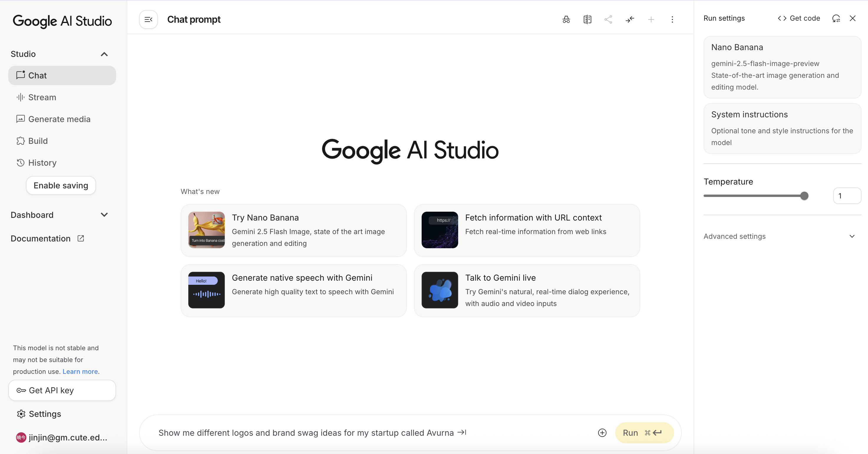
Task: Click the Enable saving button
Action: tap(61, 185)
